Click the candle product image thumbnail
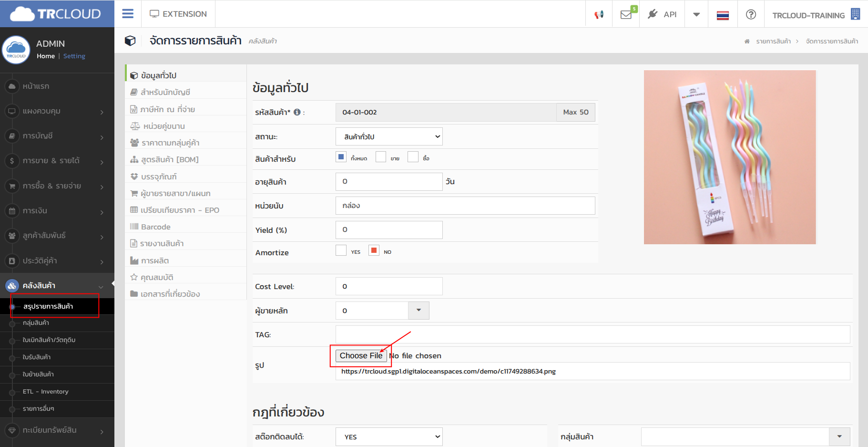Viewport: 868px width, 447px height. (729, 157)
